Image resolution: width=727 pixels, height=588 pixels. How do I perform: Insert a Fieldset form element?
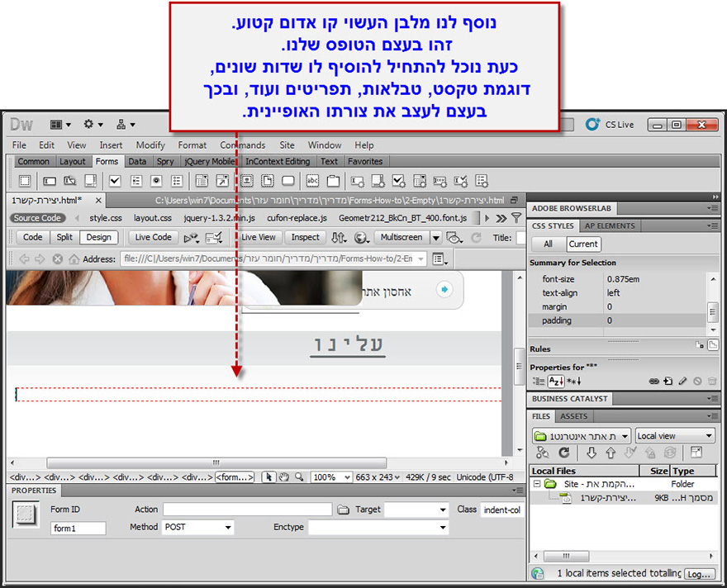point(333,181)
